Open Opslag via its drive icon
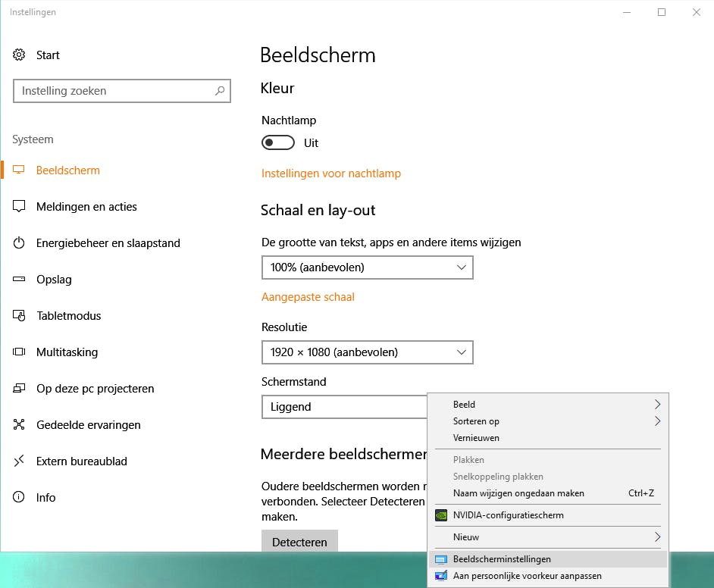Screen dimensions: 714x588 coord(19,279)
